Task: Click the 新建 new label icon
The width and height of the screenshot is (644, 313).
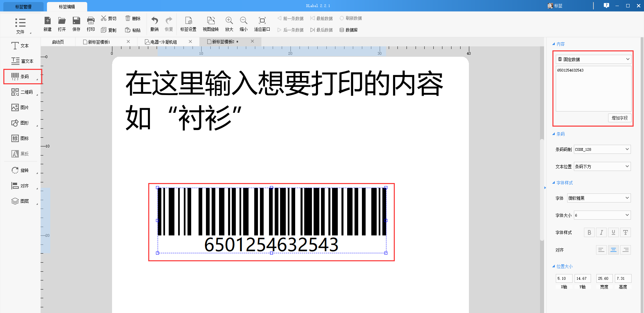Action: pyautogui.click(x=48, y=20)
